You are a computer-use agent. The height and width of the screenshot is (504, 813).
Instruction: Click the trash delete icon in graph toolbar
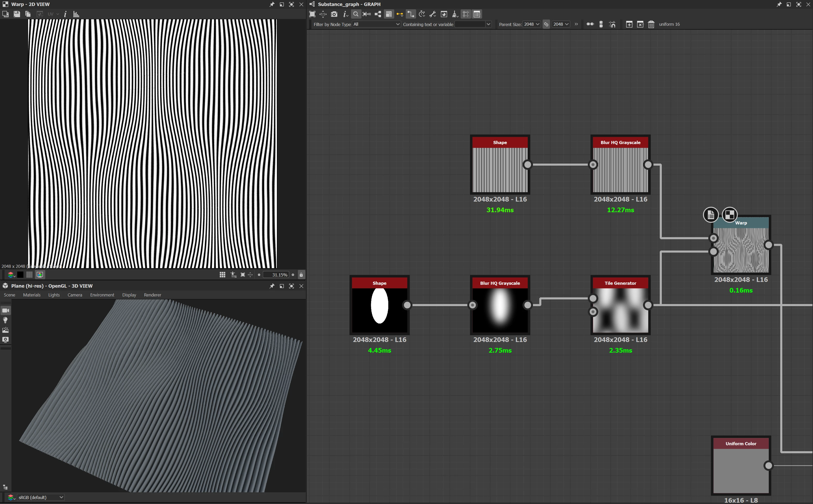click(651, 24)
